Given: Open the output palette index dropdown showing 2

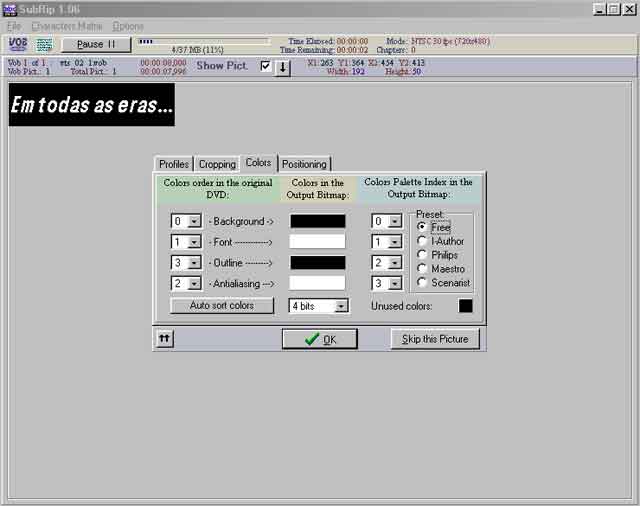Looking at the screenshot, I should [395, 263].
